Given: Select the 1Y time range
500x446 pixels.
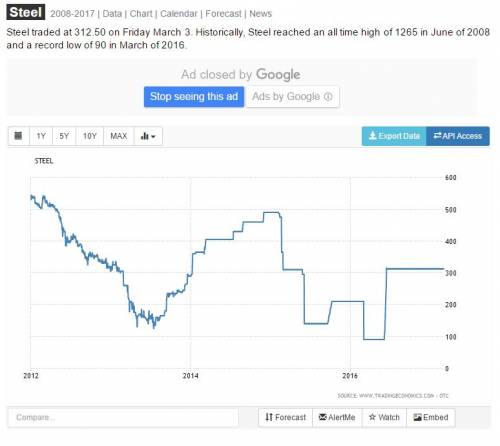Looking at the screenshot, I should 41,136.
